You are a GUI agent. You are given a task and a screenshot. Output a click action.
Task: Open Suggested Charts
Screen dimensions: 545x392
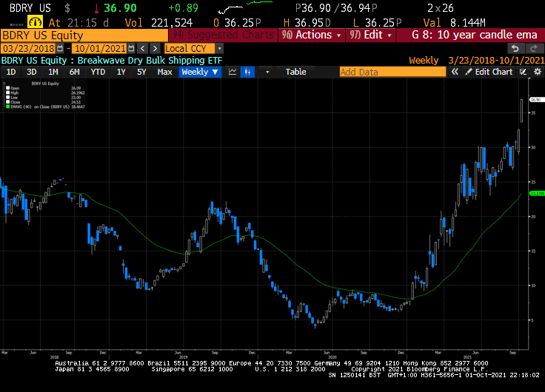pos(223,35)
